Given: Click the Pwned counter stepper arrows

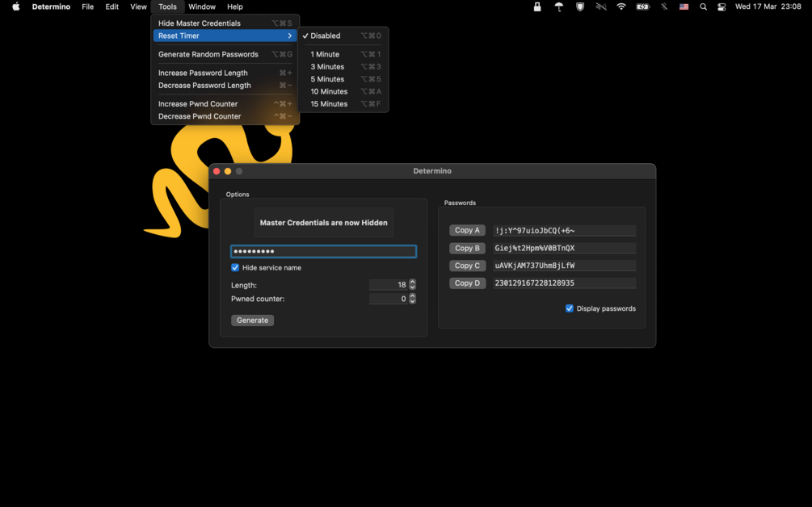Looking at the screenshot, I should (412, 299).
